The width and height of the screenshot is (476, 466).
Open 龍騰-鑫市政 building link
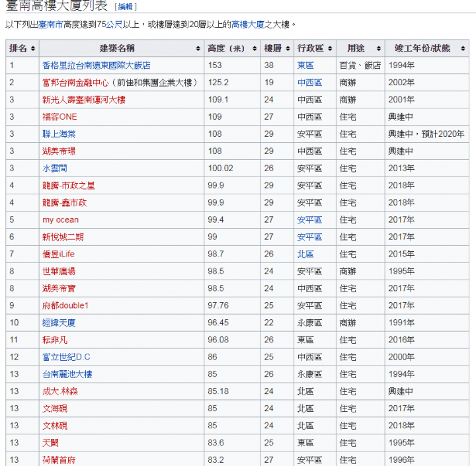(64, 202)
